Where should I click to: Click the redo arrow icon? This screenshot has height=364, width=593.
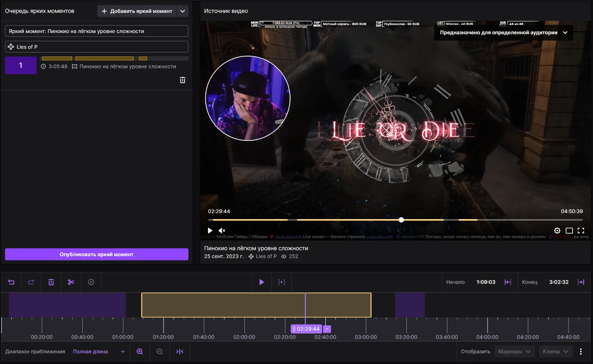click(31, 282)
